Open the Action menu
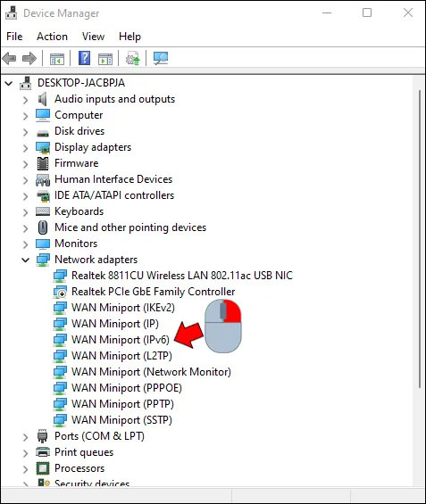The width and height of the screenshot is (426, 504). point(52,37)
